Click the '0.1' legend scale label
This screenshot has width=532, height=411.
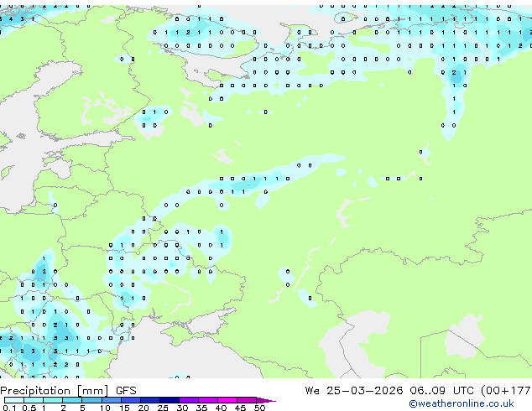[9, 408]
